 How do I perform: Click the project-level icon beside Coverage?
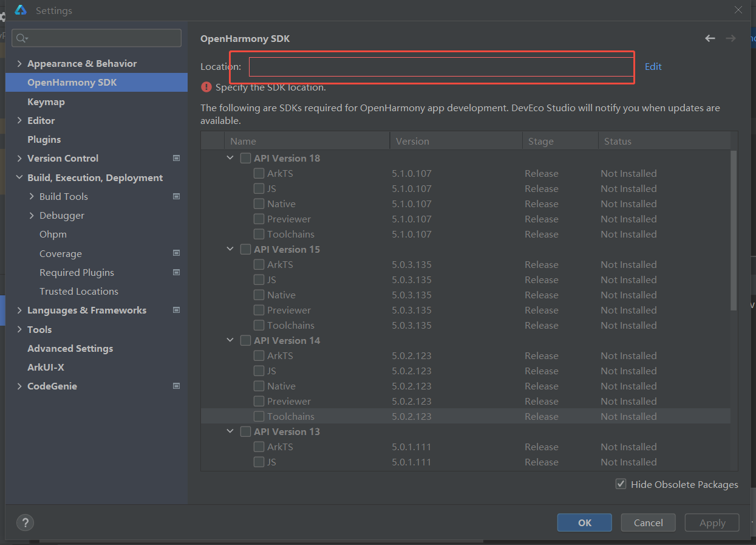click(x=177, y=253)
